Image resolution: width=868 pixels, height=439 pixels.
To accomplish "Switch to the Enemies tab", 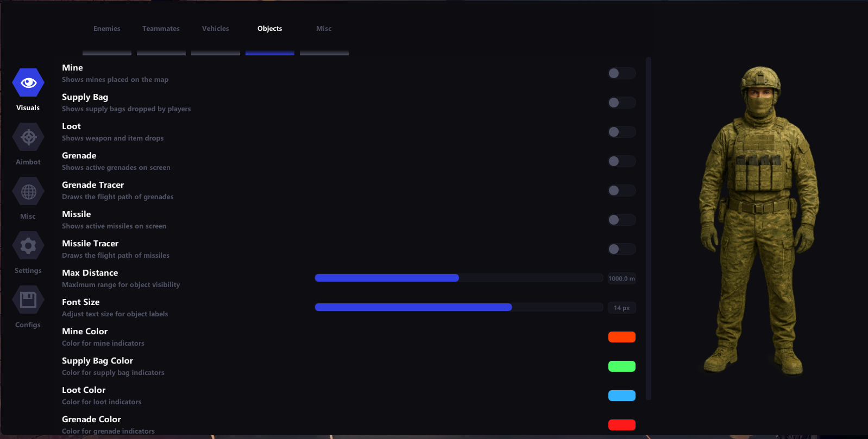I will pos(107,29).
